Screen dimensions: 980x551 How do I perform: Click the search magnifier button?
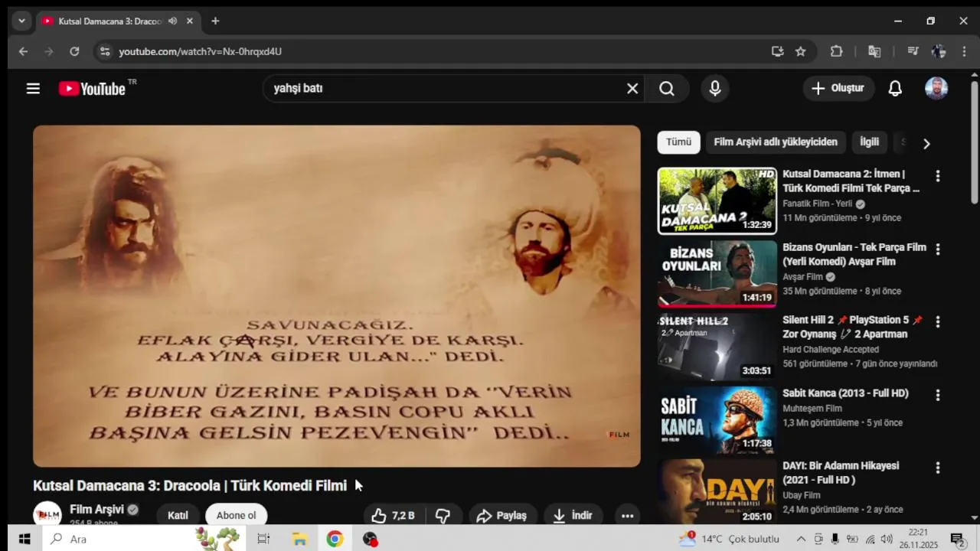[x=667, y=89]
